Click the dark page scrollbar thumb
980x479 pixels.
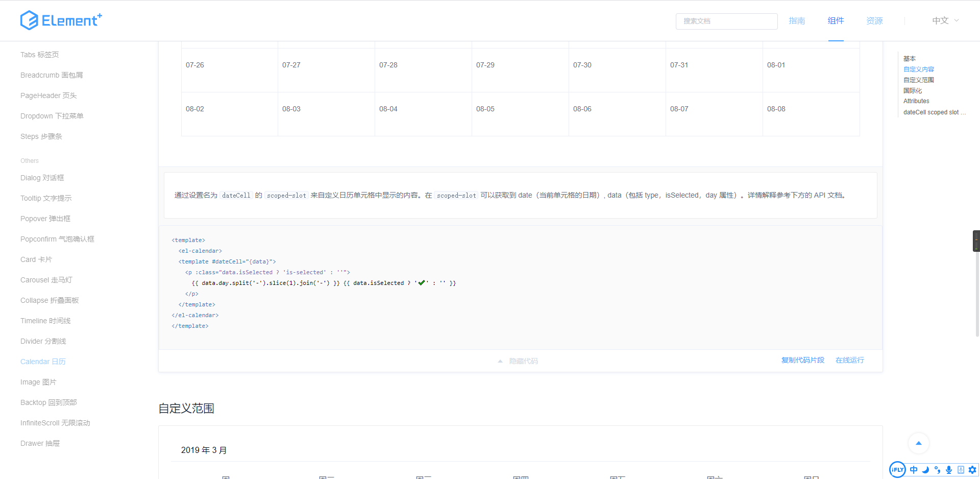coord(976,241)
